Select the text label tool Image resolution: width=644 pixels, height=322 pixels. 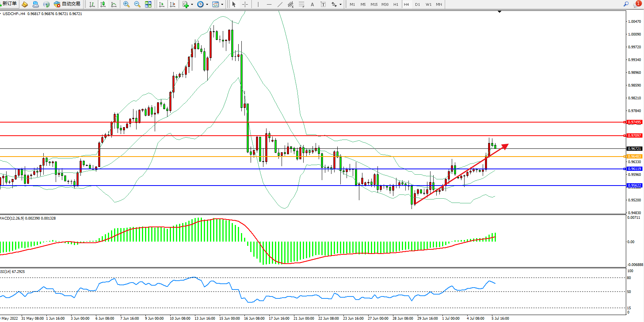point(313,5)
